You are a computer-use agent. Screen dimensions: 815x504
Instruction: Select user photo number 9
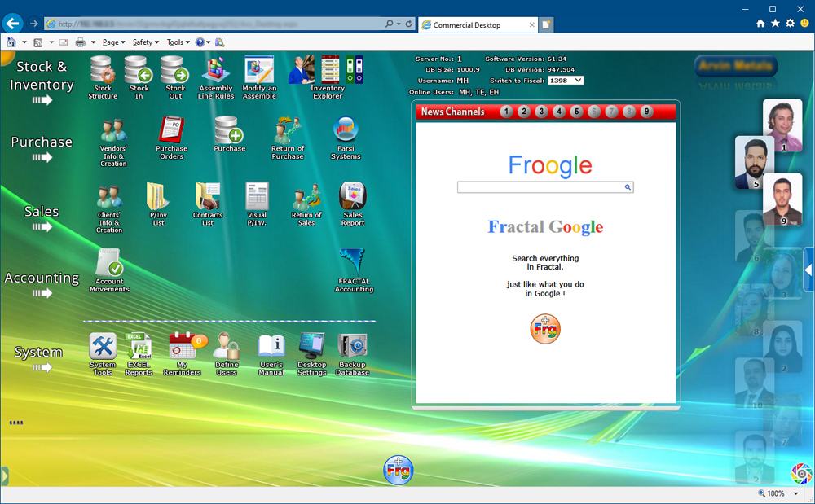tap(782, 199)
